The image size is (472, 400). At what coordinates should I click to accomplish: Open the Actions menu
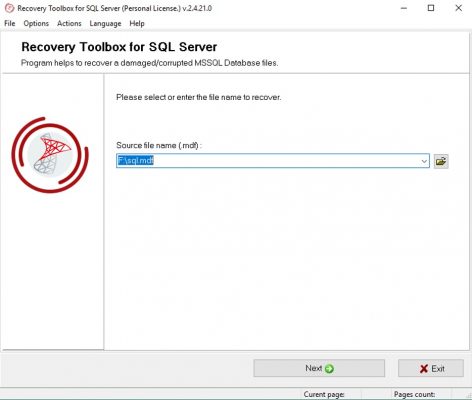coord(69,23)
